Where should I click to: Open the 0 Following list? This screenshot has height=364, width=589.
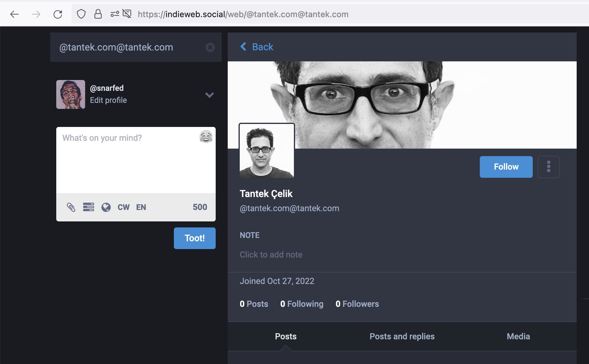coord(302,304)
